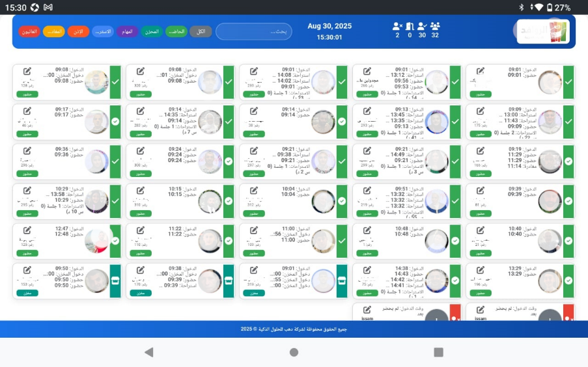Select the grey الكل filter tab
This screenshot has width=588, height=367.
coord(201,31)
